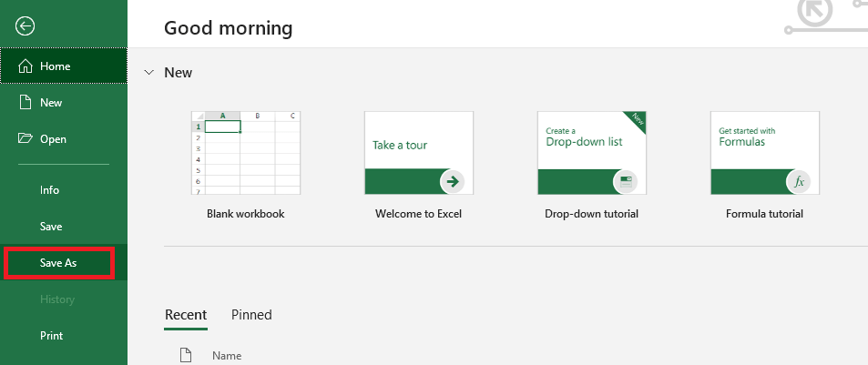
Task: Switch to the Pinned tab
Action: pos(251,315)
